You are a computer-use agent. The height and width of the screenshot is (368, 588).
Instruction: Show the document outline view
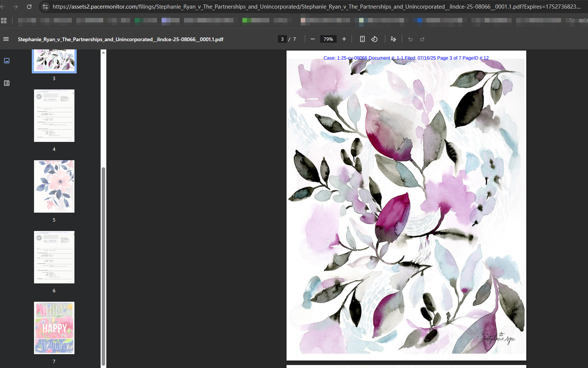7,83
